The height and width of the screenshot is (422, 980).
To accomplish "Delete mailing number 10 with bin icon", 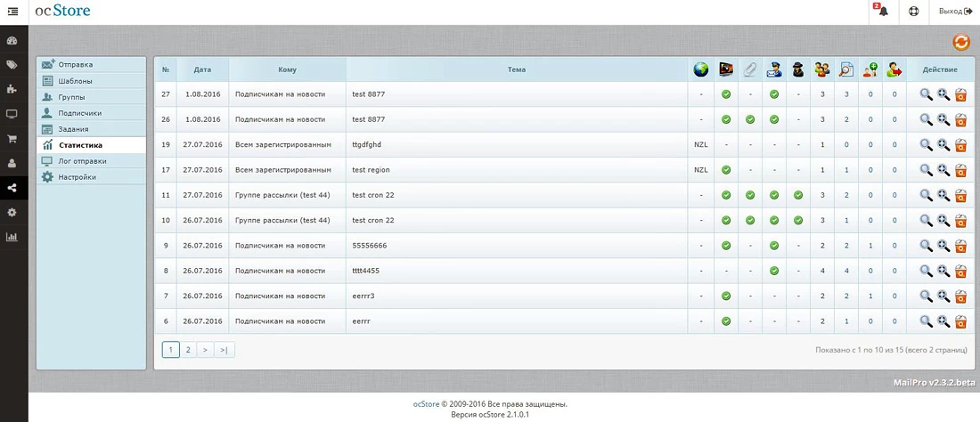I will 961,221.
